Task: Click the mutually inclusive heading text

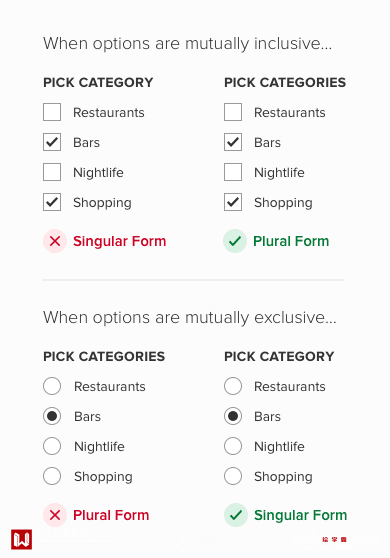Action: click(x=188, y=44)
